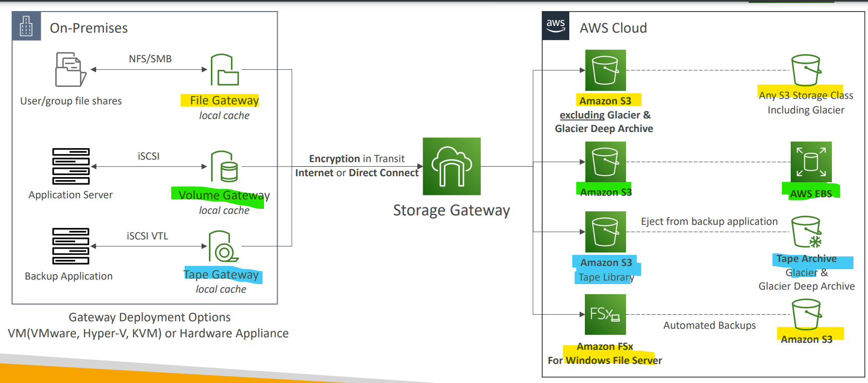The width and height of the screenshot is (868, 383).
Task: Click 'excluding Glacier &' text
Action: click(x=605, y=115)
